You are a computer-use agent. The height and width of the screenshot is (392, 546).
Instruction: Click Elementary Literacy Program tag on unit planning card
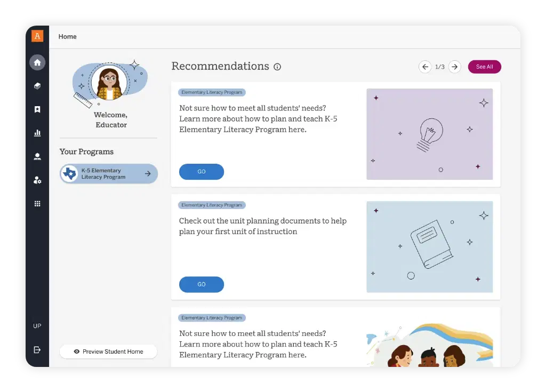pyautogui.click(x=212, y=205)
